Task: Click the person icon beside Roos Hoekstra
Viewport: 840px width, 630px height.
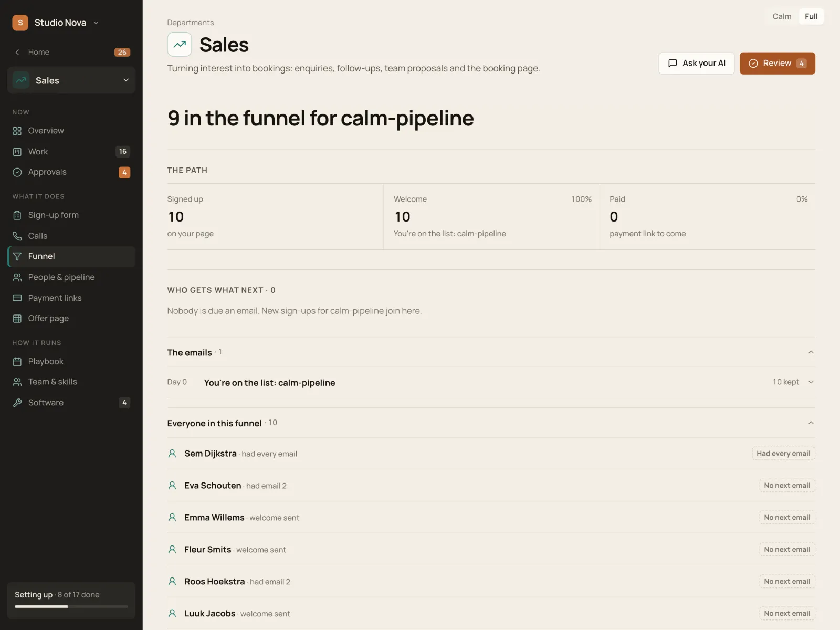Action: 172,582
